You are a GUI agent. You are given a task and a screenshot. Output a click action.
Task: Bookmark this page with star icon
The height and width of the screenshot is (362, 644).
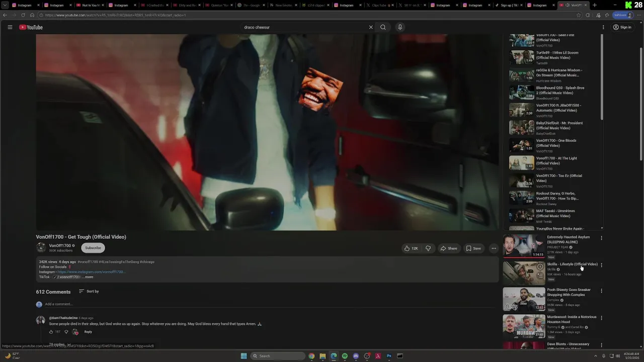(579, 15)
